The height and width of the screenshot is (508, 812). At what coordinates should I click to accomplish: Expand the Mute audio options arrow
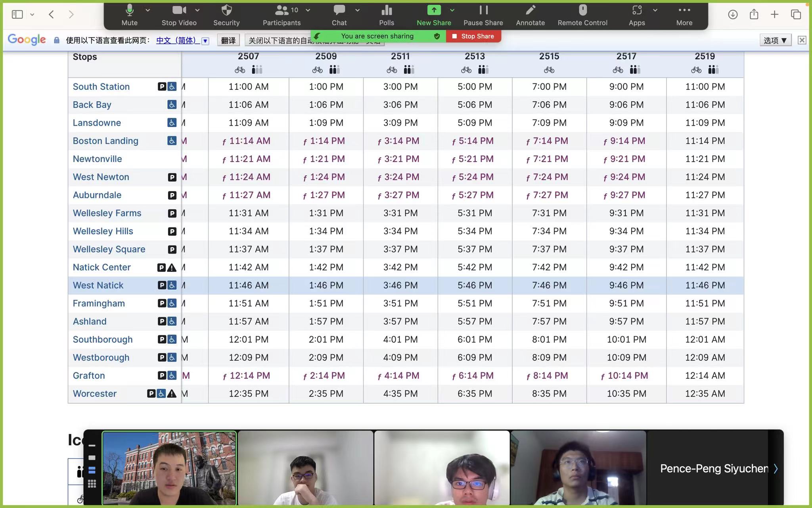pyautogui.click(x=147, y=10)
